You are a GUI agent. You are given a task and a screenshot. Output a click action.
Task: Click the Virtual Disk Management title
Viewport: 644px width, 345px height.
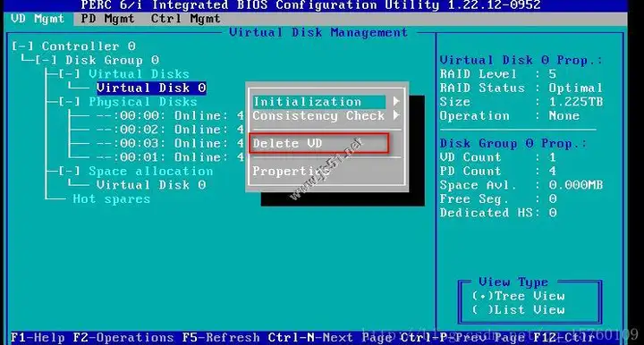click(x=318, y=32)
